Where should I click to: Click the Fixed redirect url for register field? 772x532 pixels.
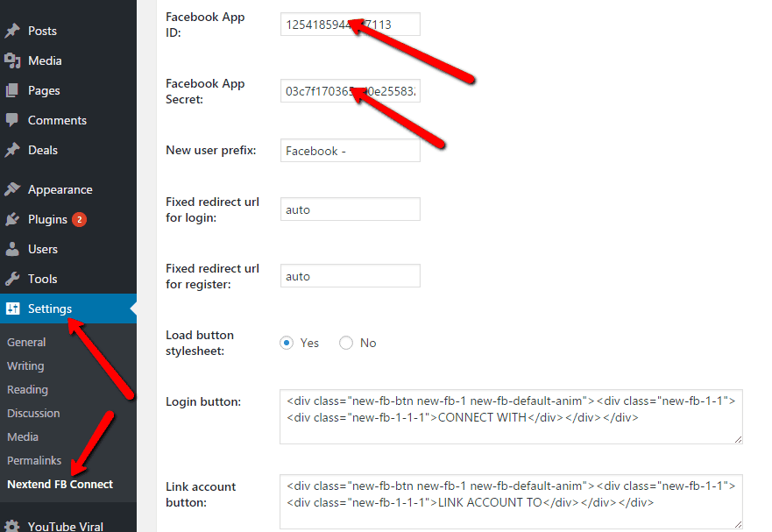[350, 276]
